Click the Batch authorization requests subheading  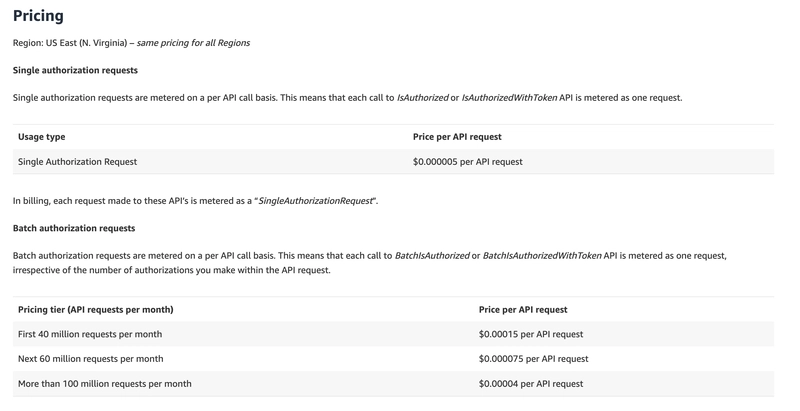(x=74, y=228)
